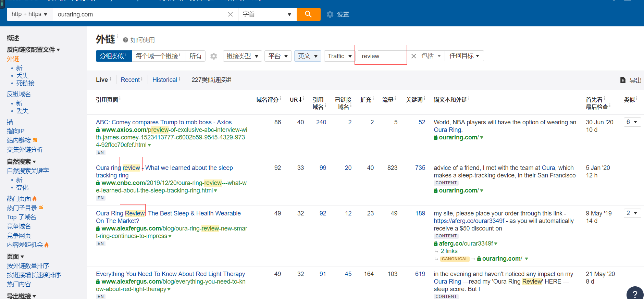
Task: Click the 如何使用 help icon
Action: [125, 40]
